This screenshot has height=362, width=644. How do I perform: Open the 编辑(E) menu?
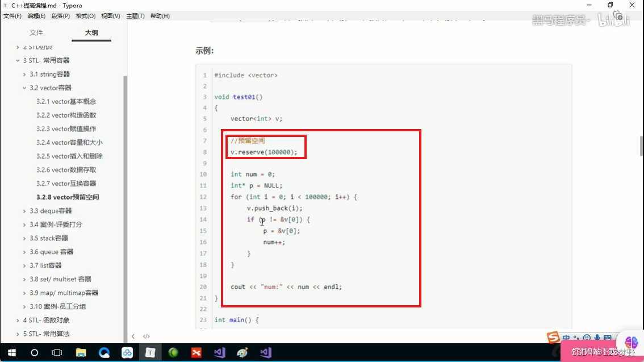click(x=36, y=16)
